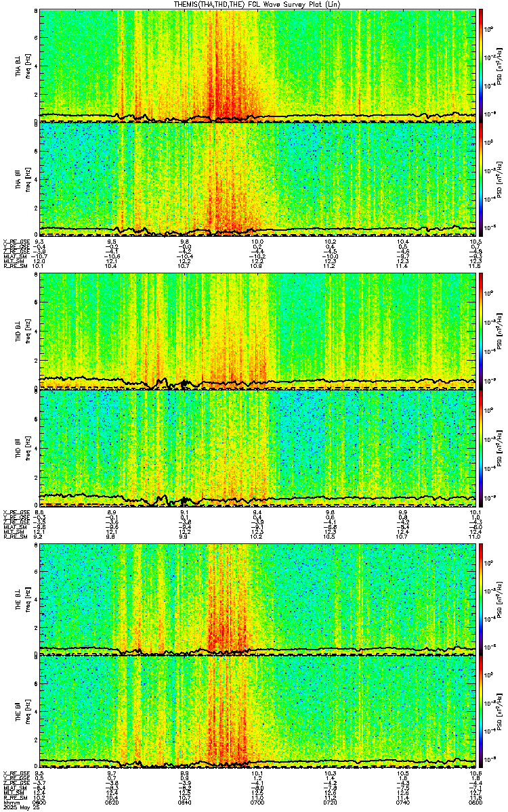Screen dimensions: 508x812
Task: Click the THA B-parallel spectrogram panel
Action: click(257, 179)
